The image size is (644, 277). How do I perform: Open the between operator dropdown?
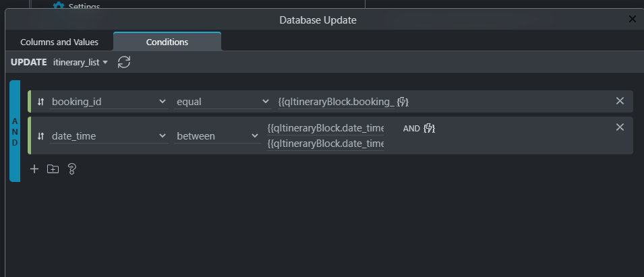(x=217, y=136)
